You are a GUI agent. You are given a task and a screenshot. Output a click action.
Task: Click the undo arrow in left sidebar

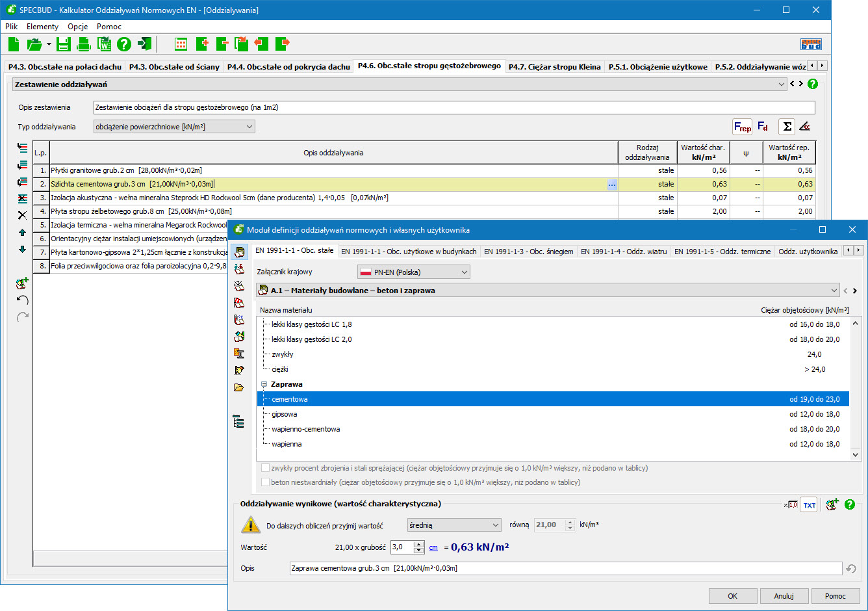pos(22,300)
